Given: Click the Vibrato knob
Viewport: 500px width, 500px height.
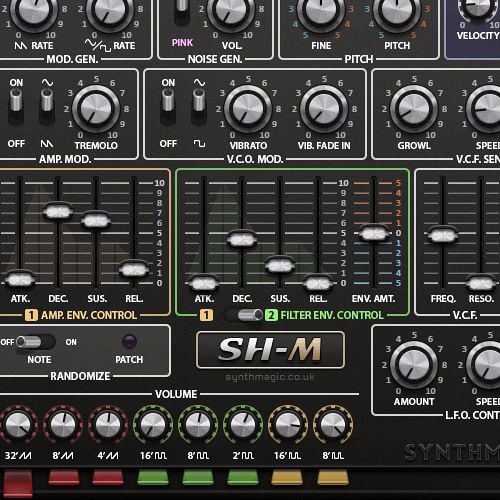Looking at the screenshot, I should click(x=248, y=109).
